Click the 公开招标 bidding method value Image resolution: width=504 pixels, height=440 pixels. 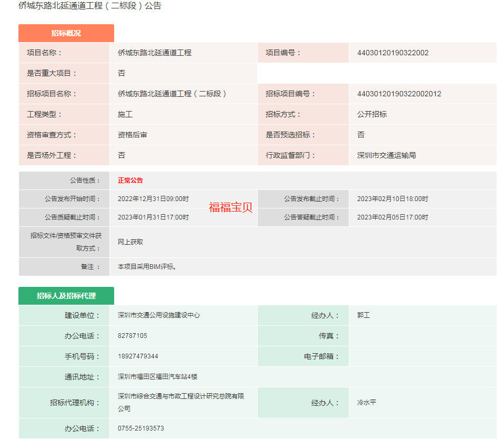pyautogui.click(x=372, y=114)
